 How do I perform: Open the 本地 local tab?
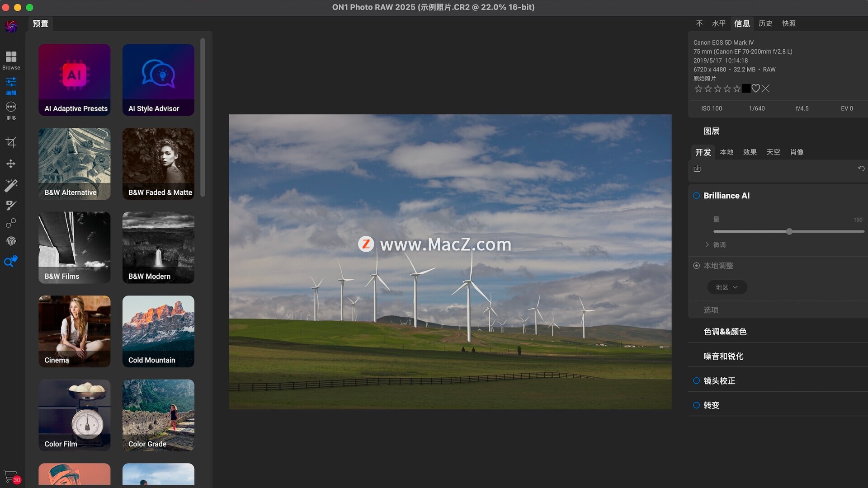click(x=726, y=152)
